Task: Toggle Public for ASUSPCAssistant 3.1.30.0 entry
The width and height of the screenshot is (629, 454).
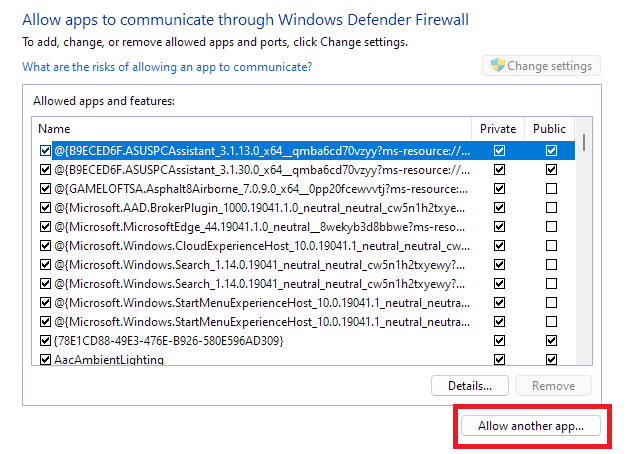Action: [551, 170]
